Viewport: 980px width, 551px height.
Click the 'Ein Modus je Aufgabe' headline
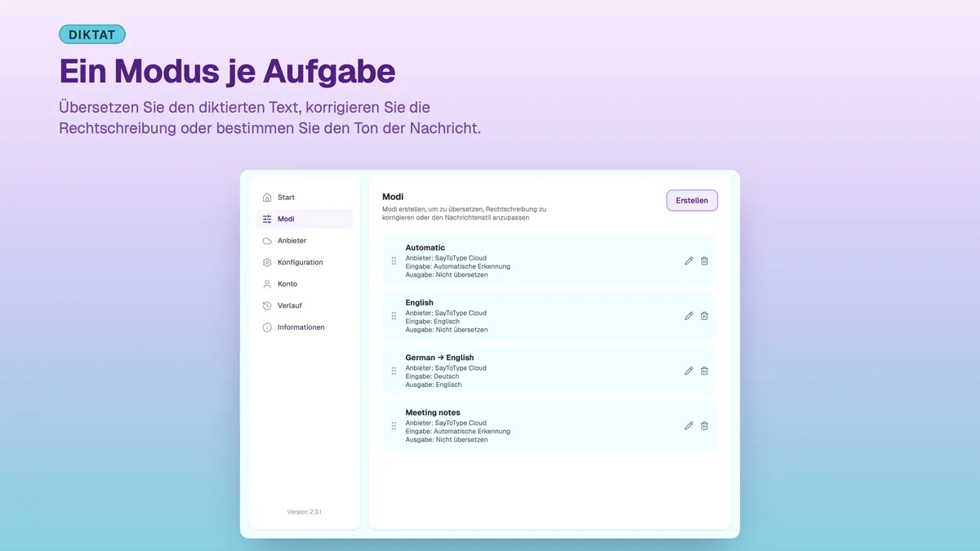tap(227, 71)
